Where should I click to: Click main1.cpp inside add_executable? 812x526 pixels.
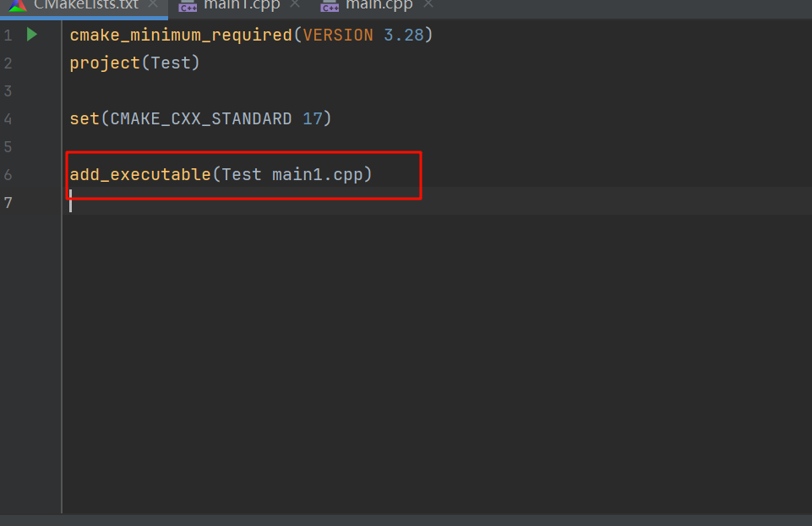pos(317,175)
